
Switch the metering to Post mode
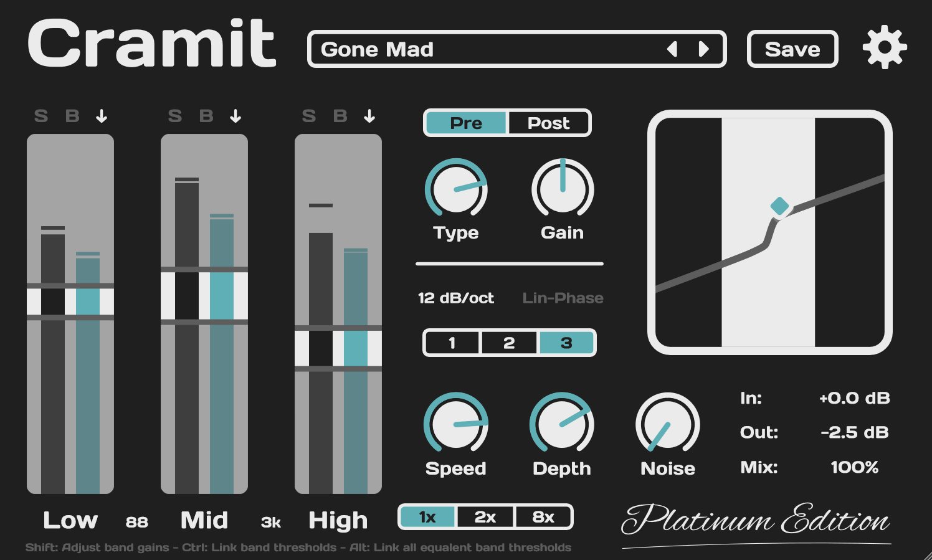(x=548, y=123)
